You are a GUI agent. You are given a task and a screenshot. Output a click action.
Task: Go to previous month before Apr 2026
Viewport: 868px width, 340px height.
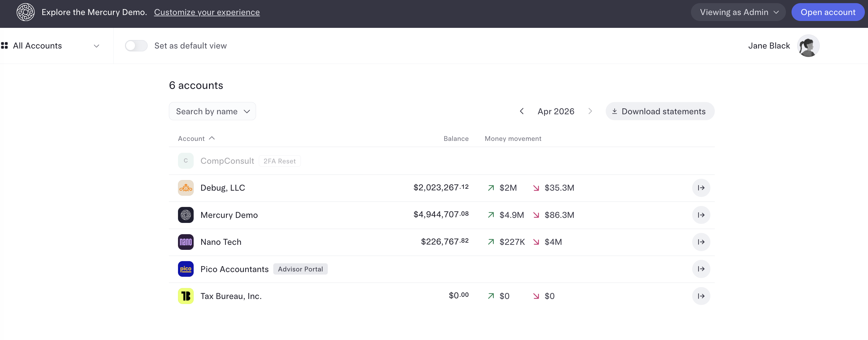point(522,111)
